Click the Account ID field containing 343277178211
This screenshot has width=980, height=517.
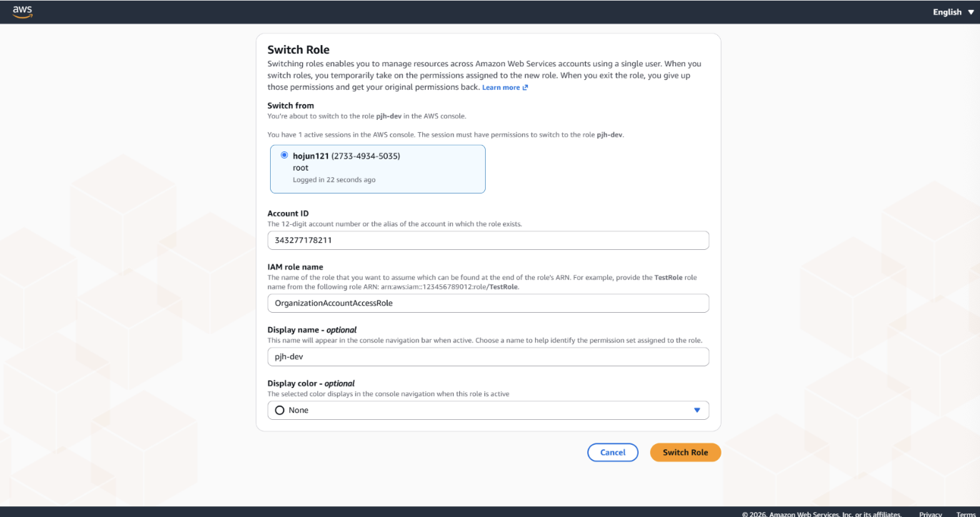(489, 241)
